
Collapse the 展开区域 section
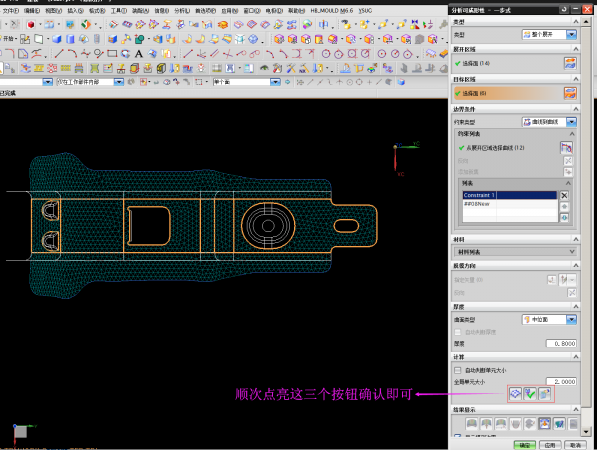(576, 49)
